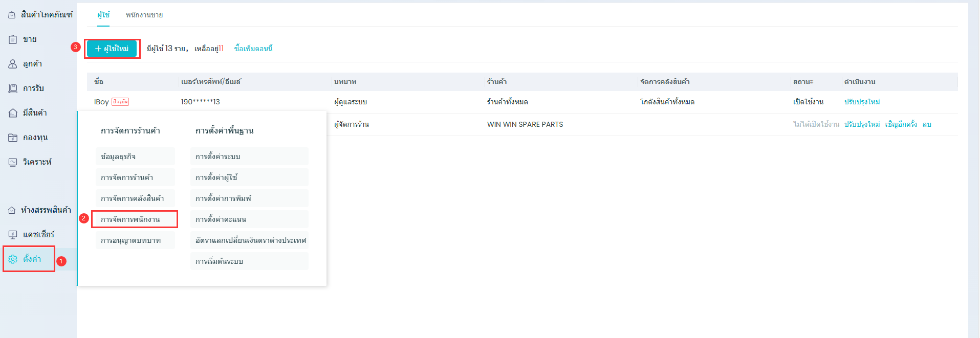
Task: Click ปรับปรุงใหม่ for the IBoy row
Action: [x=862, y=102]
